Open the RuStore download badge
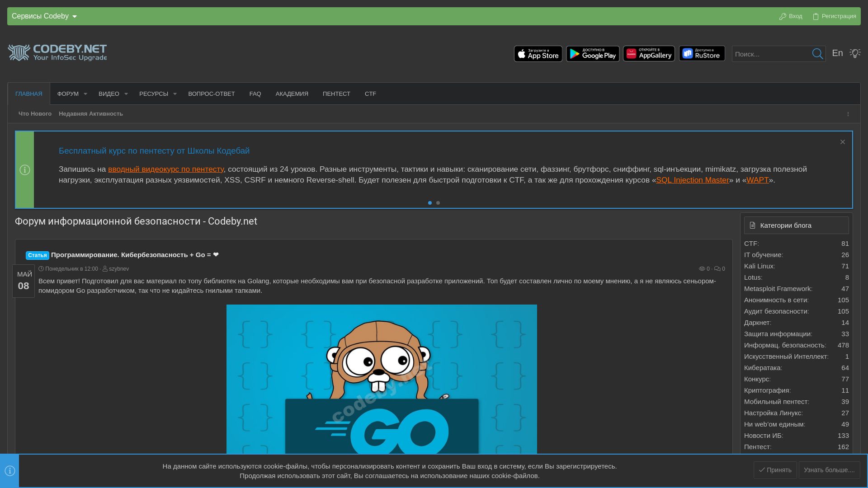 pyautogui.click(x=702, y=54)
